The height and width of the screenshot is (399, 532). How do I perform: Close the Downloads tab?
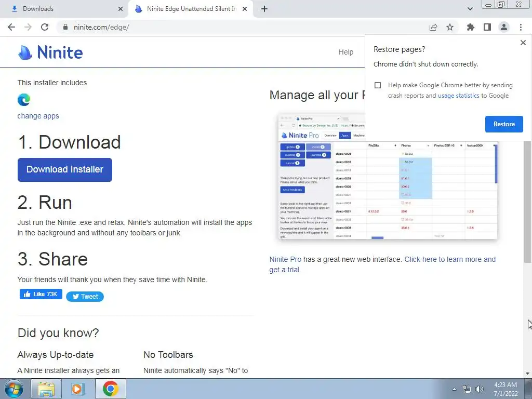point(121,9)
